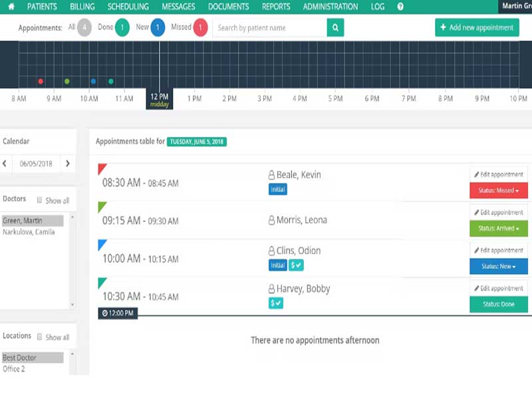
Task: Click the Status: Done button
Action: pyautogui.click(x=498, y=305)
